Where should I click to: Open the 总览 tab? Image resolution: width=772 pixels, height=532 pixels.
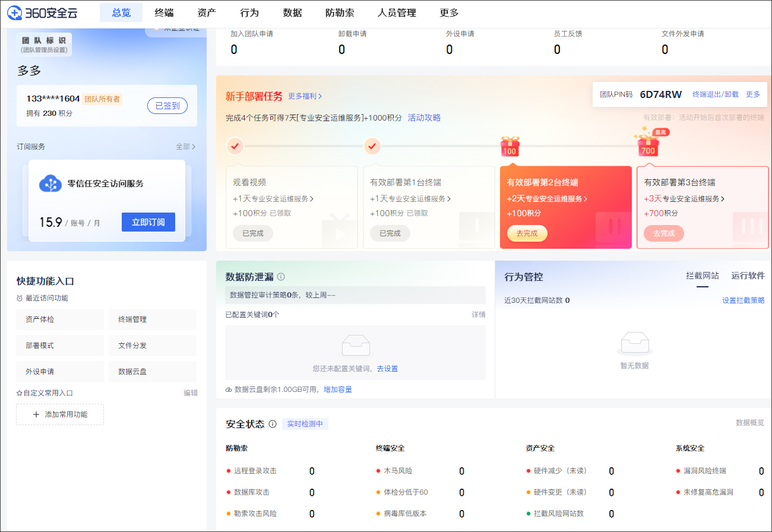point(121,12)
